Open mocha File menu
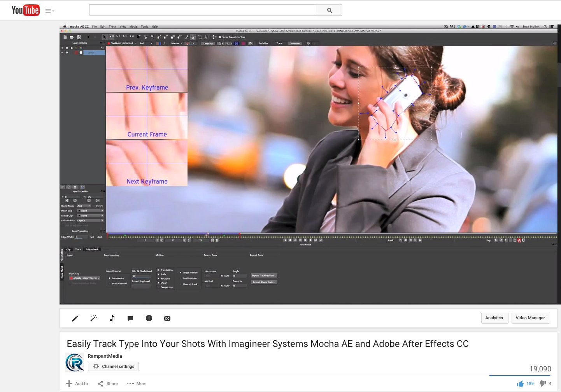This screenshot has height=392, width=561. [x=95, y=27]
